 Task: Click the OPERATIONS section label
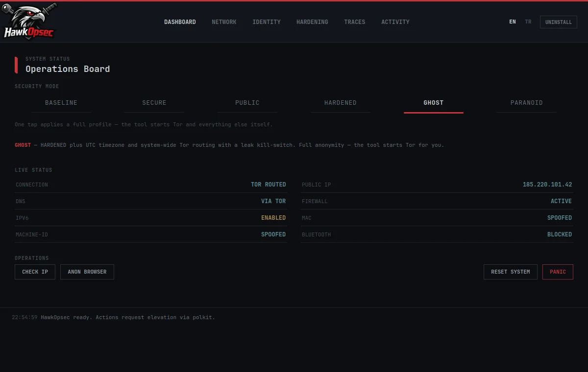(x=32, y=258)
